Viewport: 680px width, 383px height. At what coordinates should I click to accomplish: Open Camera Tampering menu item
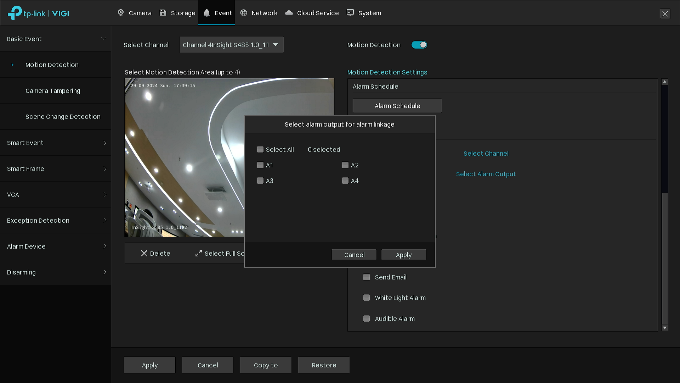click(x=53, y=91)
